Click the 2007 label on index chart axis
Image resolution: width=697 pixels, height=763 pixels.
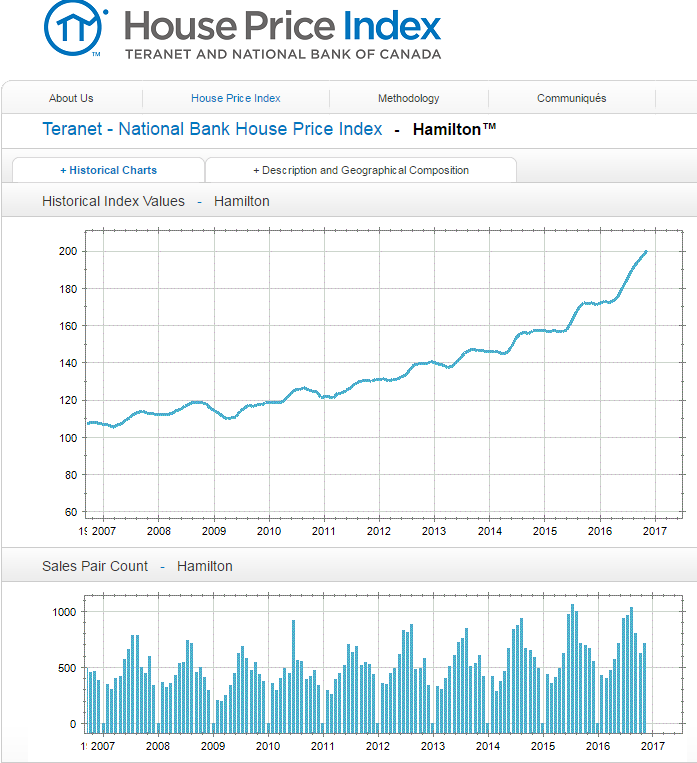pos(104,530)
